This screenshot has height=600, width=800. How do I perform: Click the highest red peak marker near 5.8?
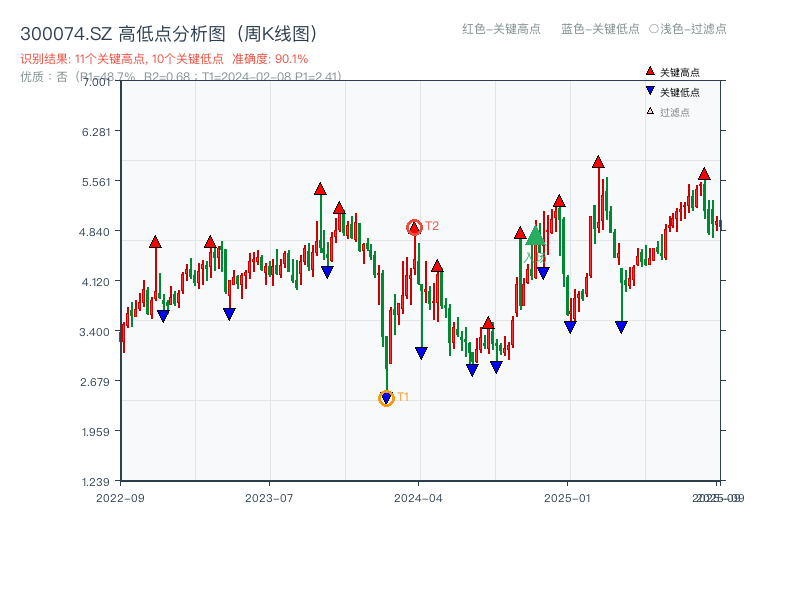point(598,162)
